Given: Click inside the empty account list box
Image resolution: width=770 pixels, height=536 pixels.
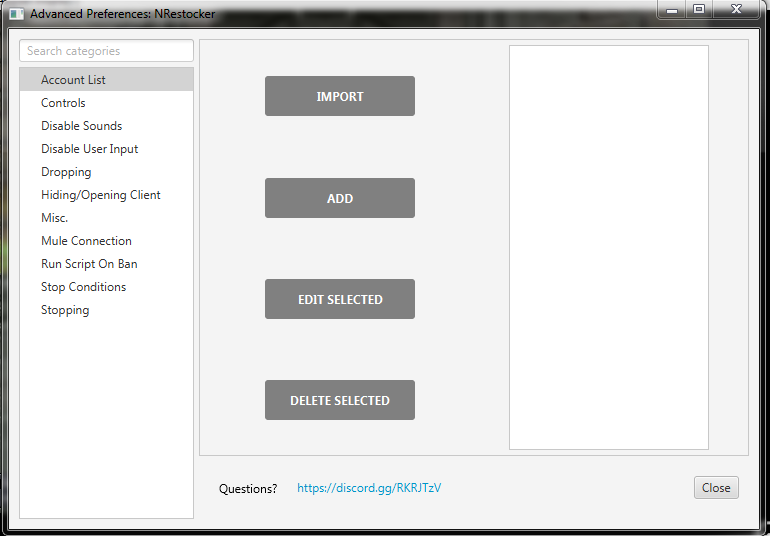Looking at the screenshot, I should 609,248.
